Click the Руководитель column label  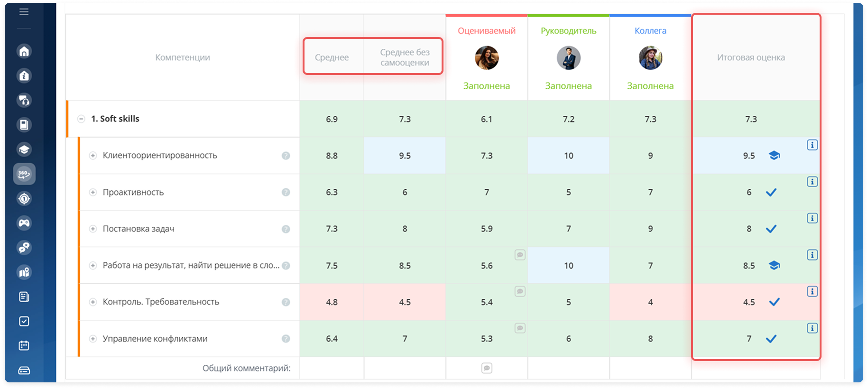click(568, 31)
